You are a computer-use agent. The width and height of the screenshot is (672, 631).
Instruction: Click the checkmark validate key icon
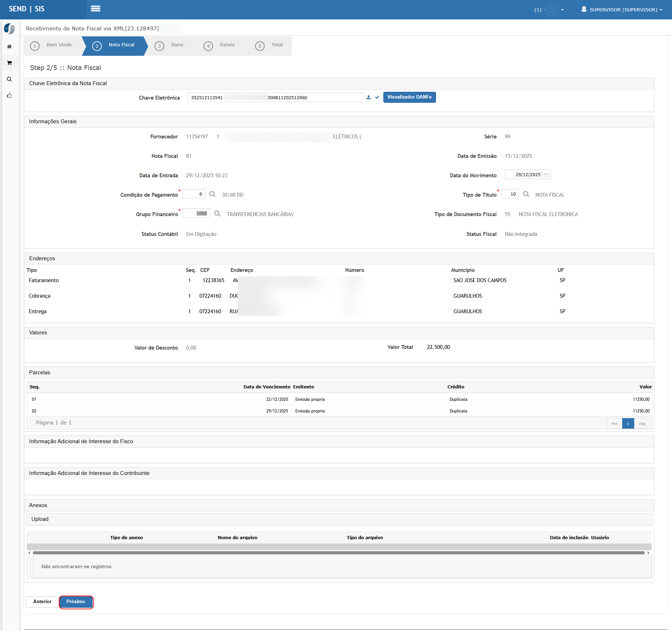coord(377,97)
